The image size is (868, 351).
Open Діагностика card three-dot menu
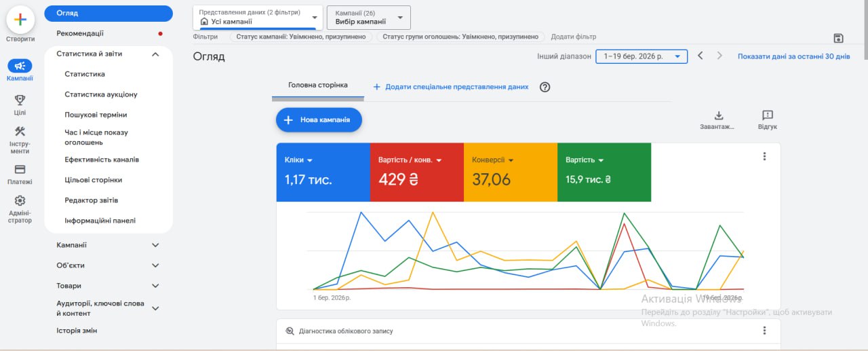coord(764,331)
